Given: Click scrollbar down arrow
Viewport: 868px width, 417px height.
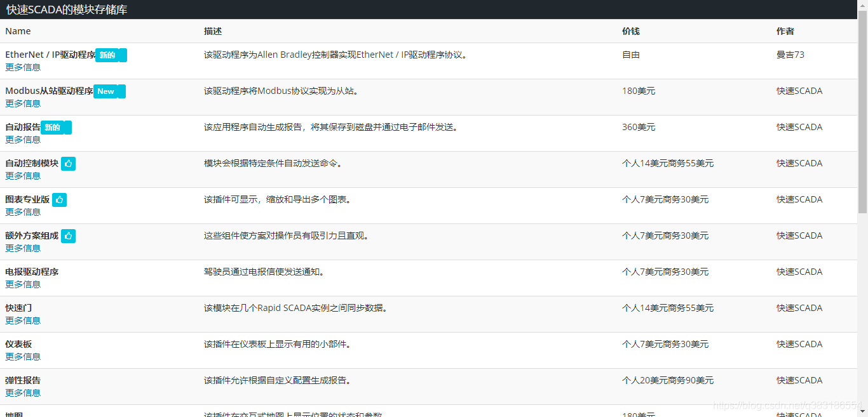Looking at the screenshot, I should click(x=863, y=413).
